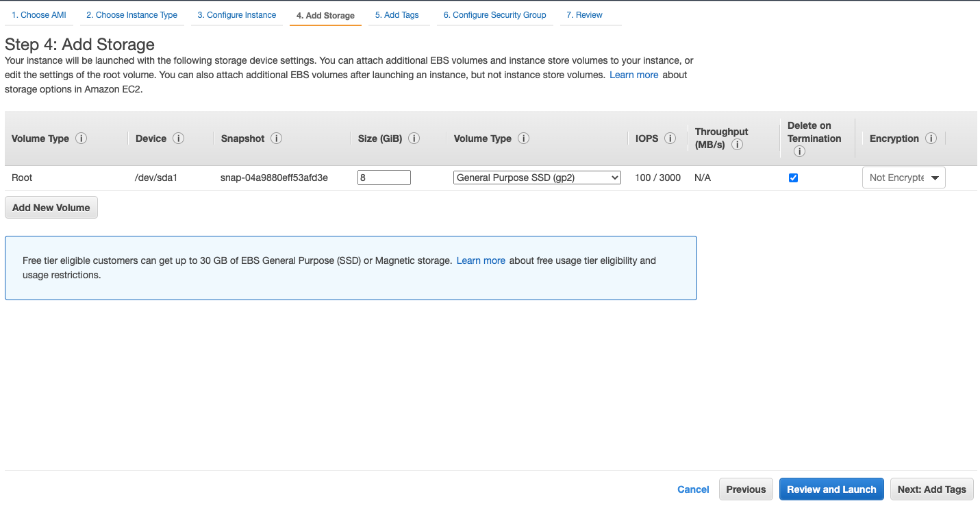Viewport: 980px width, 512px height.
Task: Open the Snapshot column info icon
Action: tap(276, 138)
